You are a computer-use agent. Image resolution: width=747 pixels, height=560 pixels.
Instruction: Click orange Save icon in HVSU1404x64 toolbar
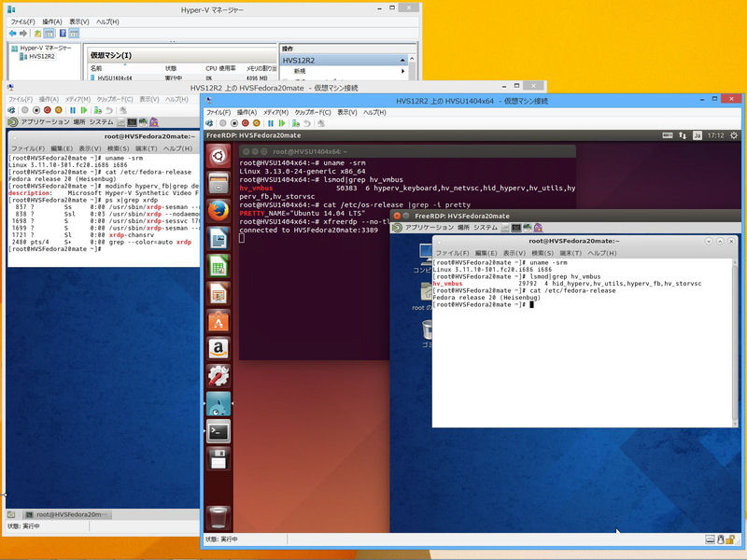pos(256,123)
